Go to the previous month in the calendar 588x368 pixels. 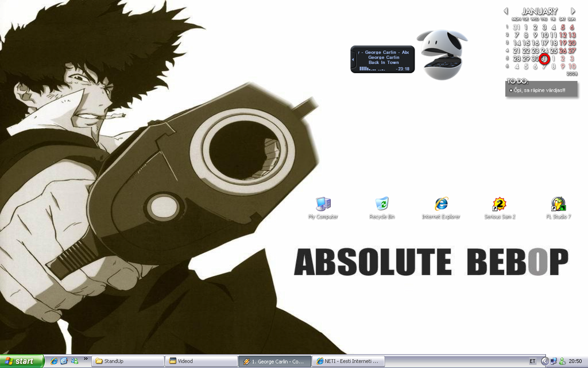click(x=506, y=11)
